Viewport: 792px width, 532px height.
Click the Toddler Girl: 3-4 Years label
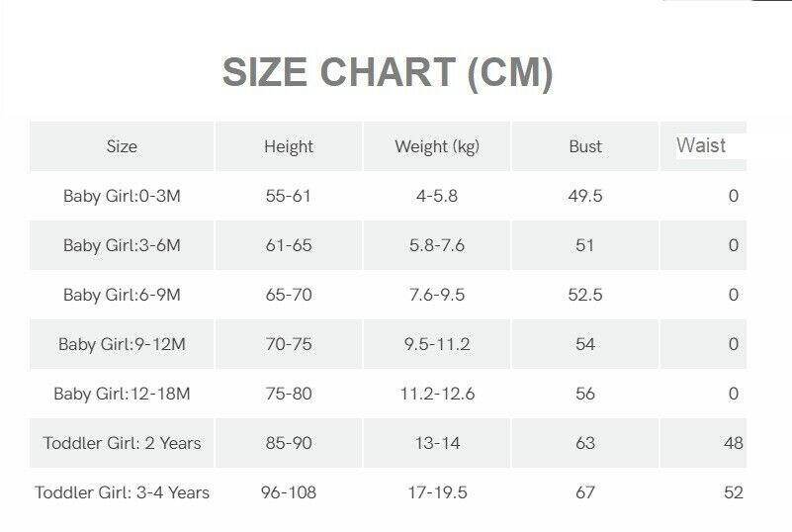pos(122,492)
